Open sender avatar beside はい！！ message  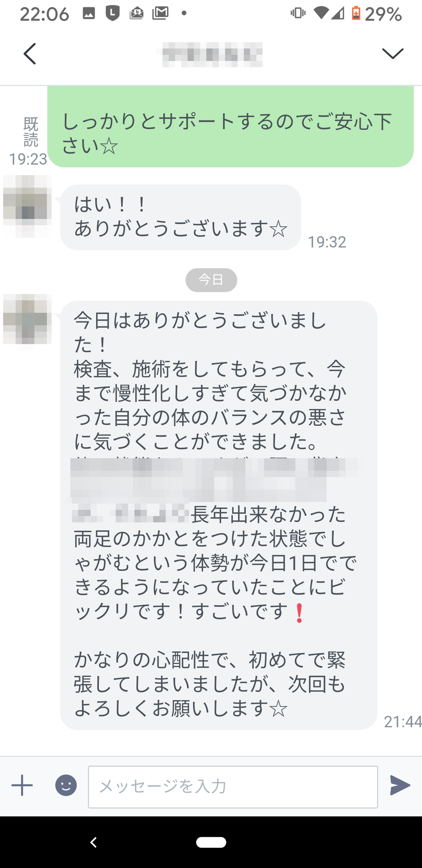pyautogui.click(x=27, y=206)
